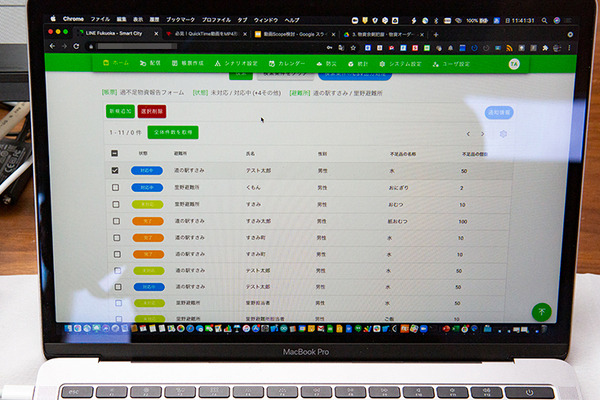Click the browser back arrow
Screen dimensions: 600x400
52,46
